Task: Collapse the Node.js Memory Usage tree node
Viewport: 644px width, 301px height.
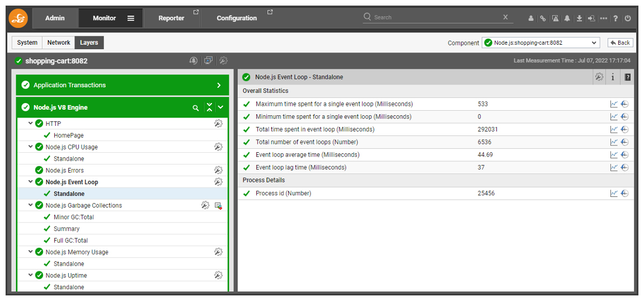Action: pos(30,252)
